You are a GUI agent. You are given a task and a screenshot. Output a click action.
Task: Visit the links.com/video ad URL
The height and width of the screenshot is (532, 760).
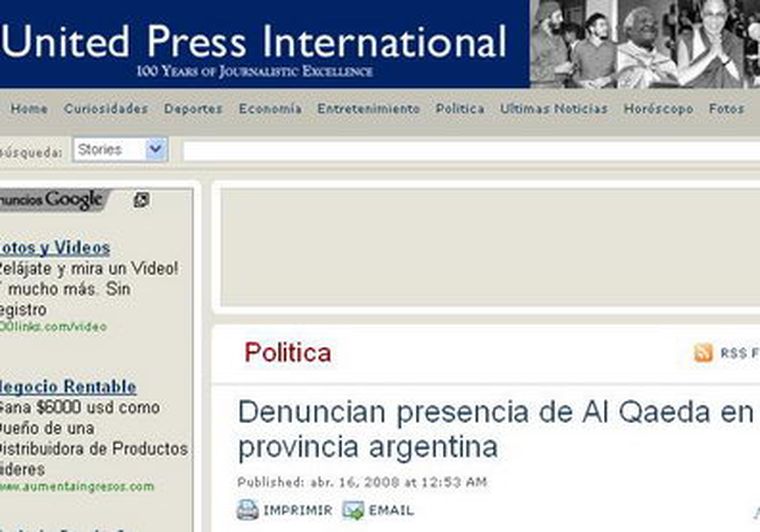click(x=53, y=327)
